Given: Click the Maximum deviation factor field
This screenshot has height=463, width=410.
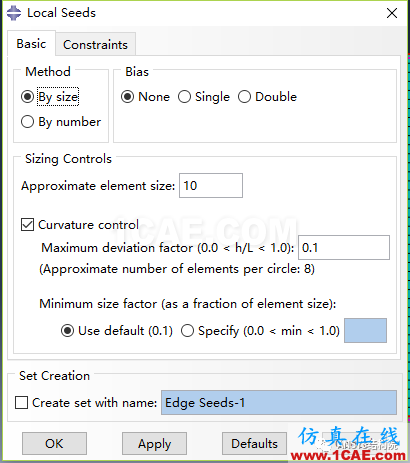Looking at the screenshot, I should pos(344,248).
